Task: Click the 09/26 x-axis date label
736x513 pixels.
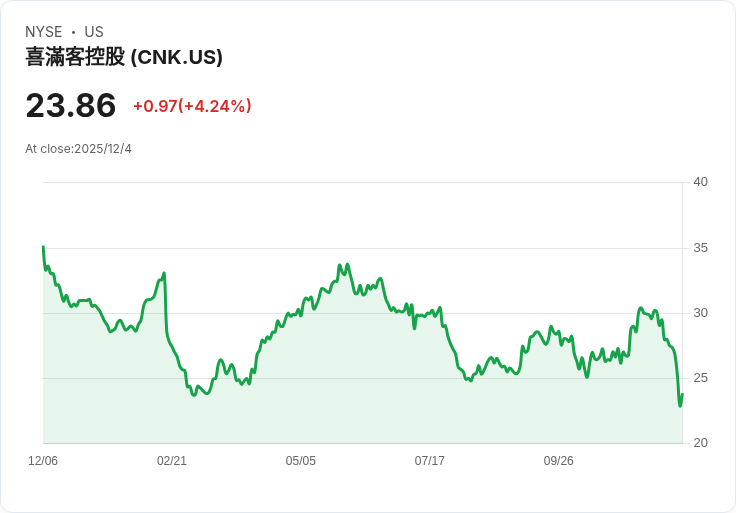Action: [x=559, y=460]
